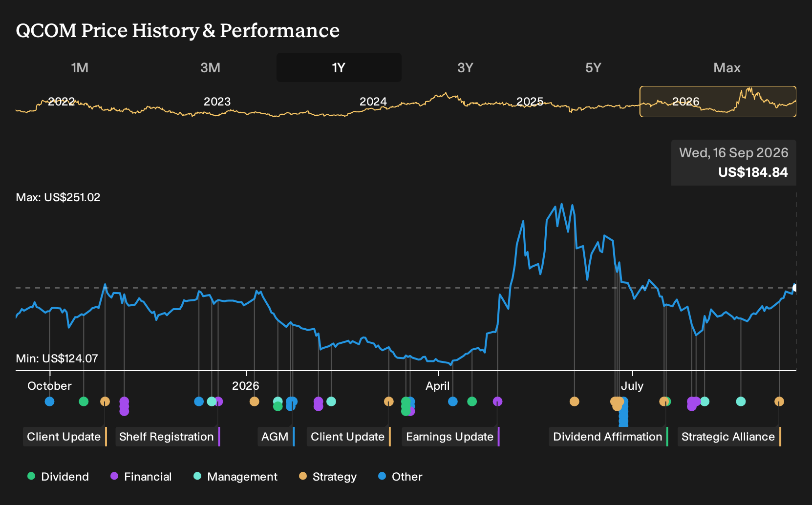Toggle the Management legend filter

tap(235, 477)
